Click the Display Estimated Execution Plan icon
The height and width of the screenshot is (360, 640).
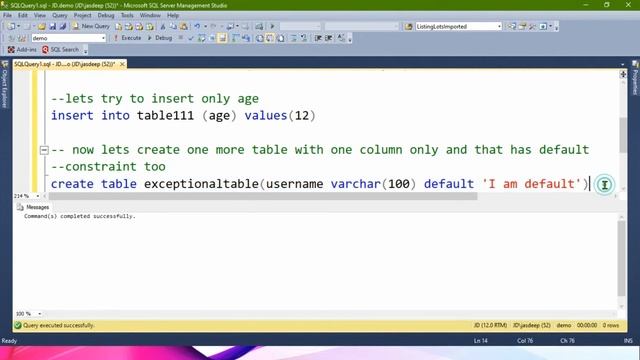click(x=202, y=38)
